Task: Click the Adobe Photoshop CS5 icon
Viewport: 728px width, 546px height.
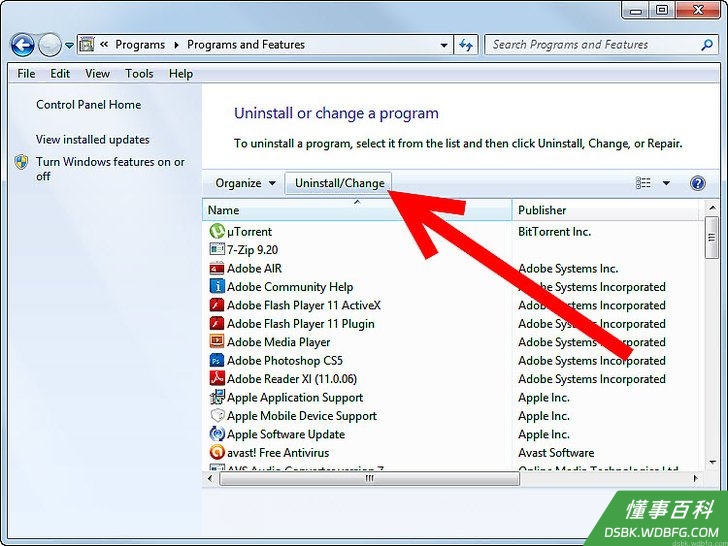Action: 217,360
